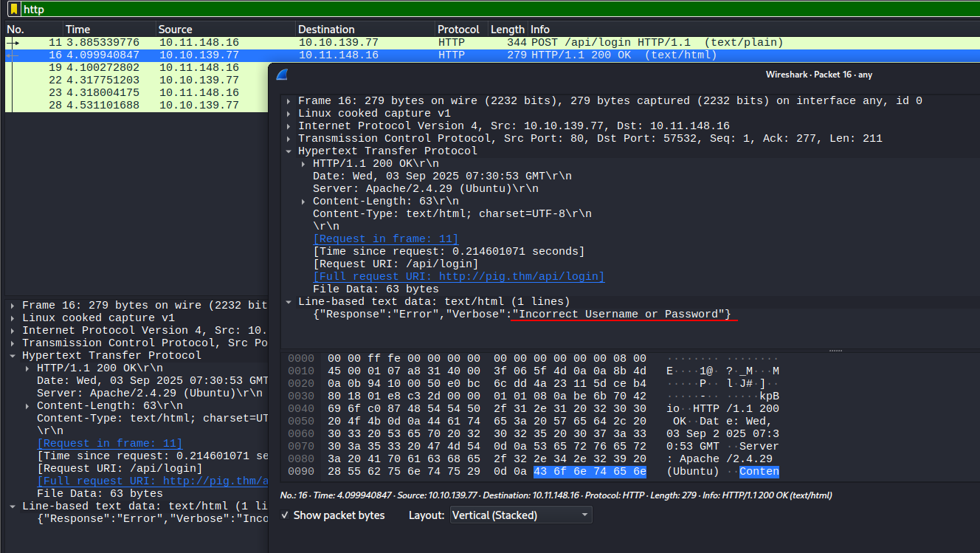Collapse Line-based text data in the dialog
The width and height of the screenshot is (980, 553).
tap(289, 302)
